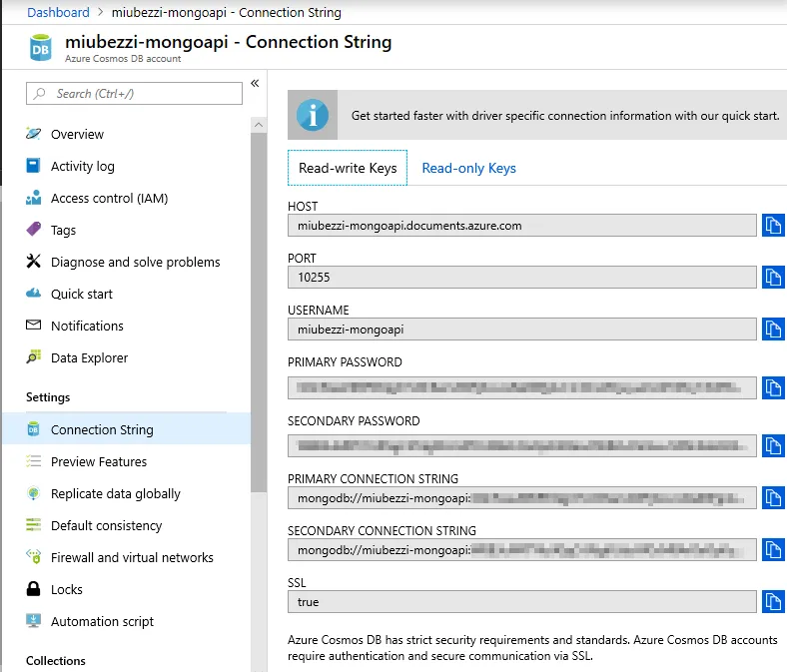Switch to Read-only Keys tab
The width and height of the screenshot is (787, 672).
tap(468, 168)
